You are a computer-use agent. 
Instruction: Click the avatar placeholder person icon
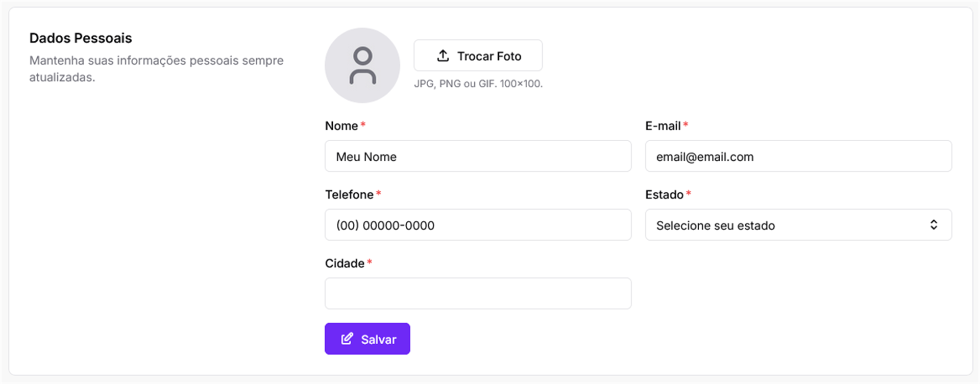[x=362, y=65]
